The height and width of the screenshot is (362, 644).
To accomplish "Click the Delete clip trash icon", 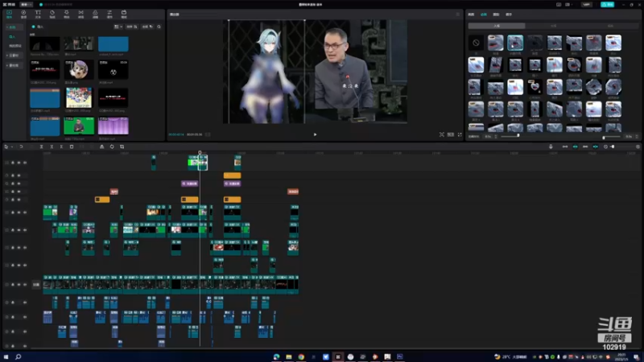I will click(x=72, y=146).
